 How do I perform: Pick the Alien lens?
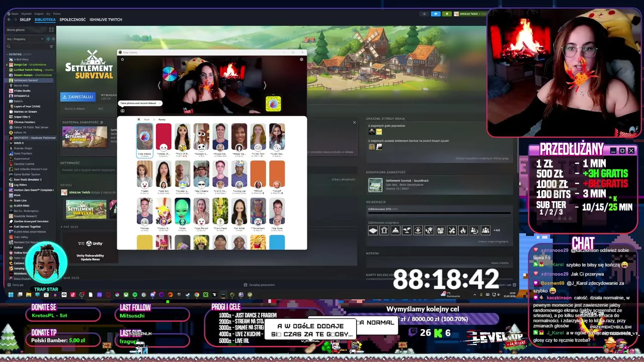182,214
